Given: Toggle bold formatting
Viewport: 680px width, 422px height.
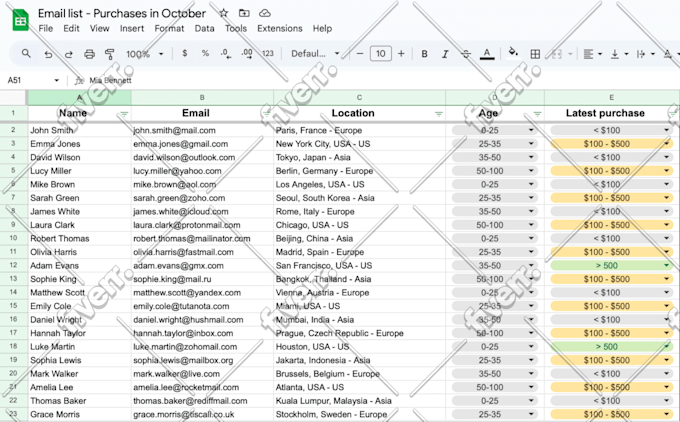Looking at the screenshot, I should coord(425,54).
